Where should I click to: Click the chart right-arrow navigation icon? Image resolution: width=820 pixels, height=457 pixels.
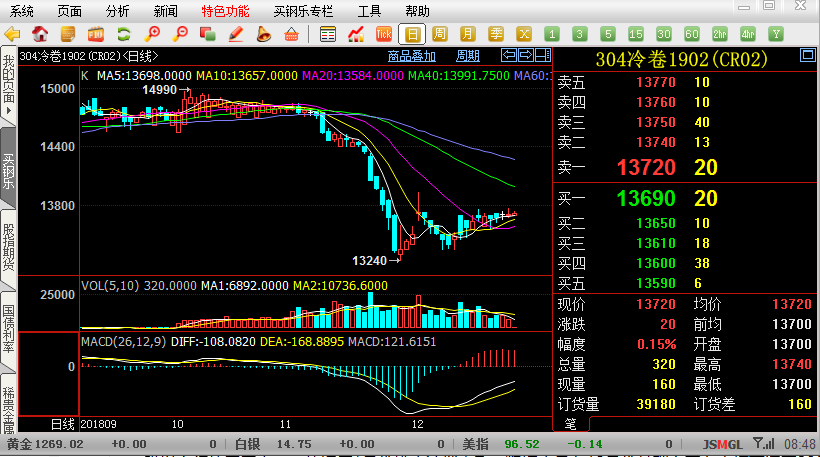click(x=526, y=55)
